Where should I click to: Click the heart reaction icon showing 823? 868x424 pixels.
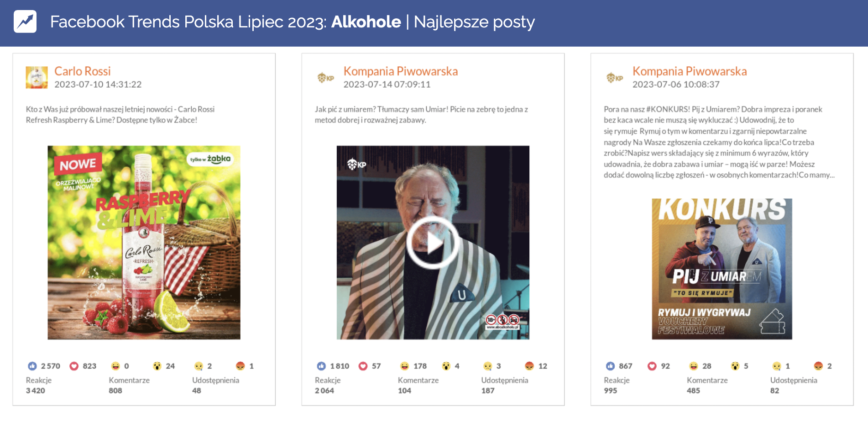[x=74, y=366]
